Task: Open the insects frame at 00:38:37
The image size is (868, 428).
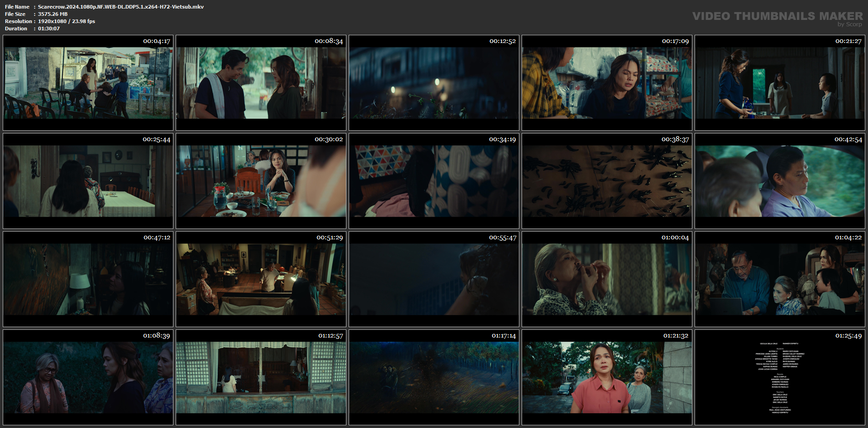Action: (607, 181)
